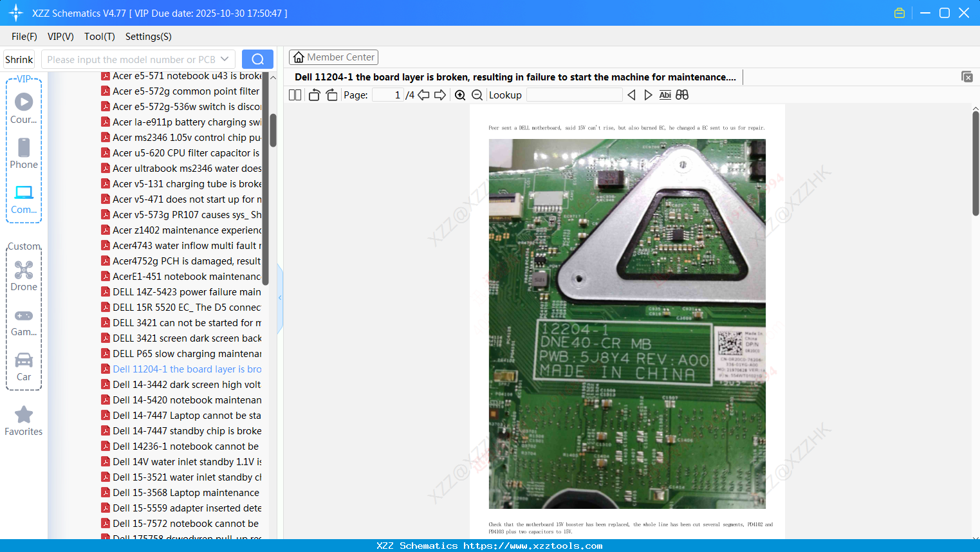Open the Tool(T) menu
The width and height of the screenshot is (980, 552).
tap(100, 37)
